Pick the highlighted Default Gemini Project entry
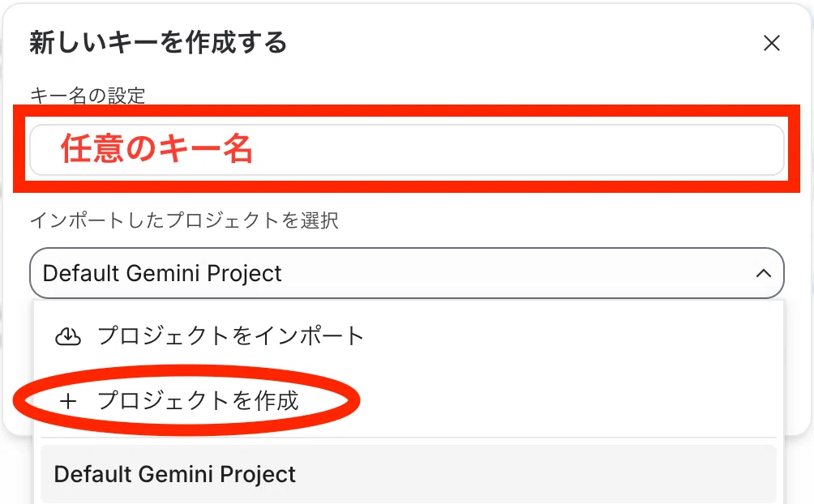 point(409,474)
